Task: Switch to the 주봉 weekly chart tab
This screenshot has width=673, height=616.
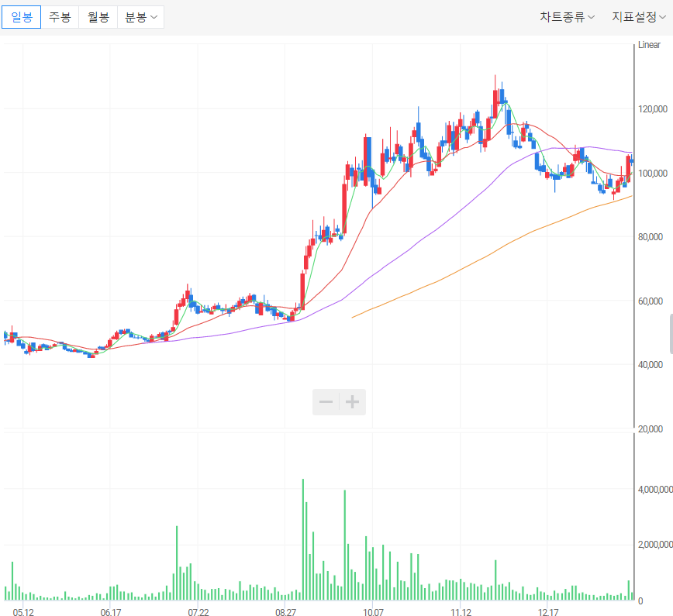Action: tap(60, 17)
